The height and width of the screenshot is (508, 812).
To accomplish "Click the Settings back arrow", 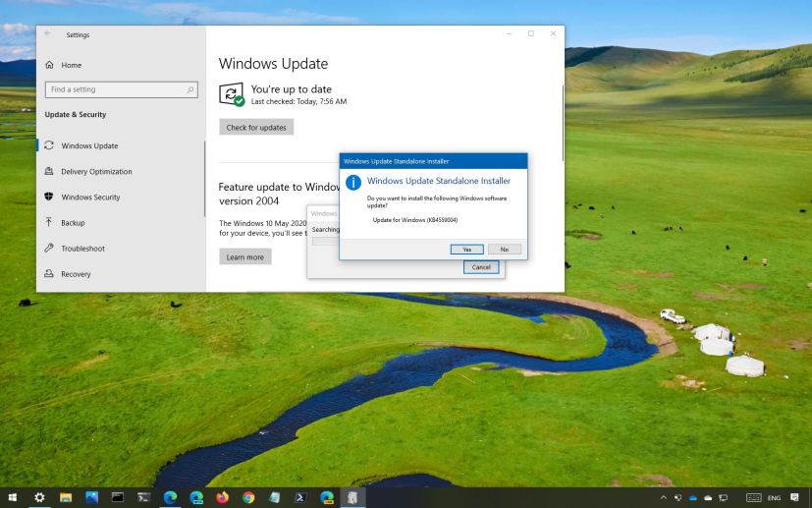I will pos(48,33).
